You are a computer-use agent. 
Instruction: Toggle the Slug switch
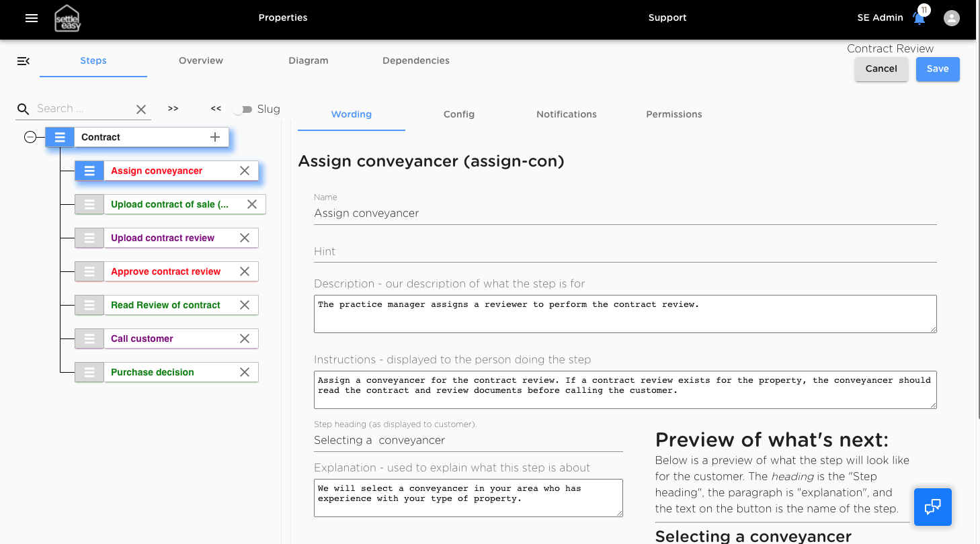coord(243,109)
